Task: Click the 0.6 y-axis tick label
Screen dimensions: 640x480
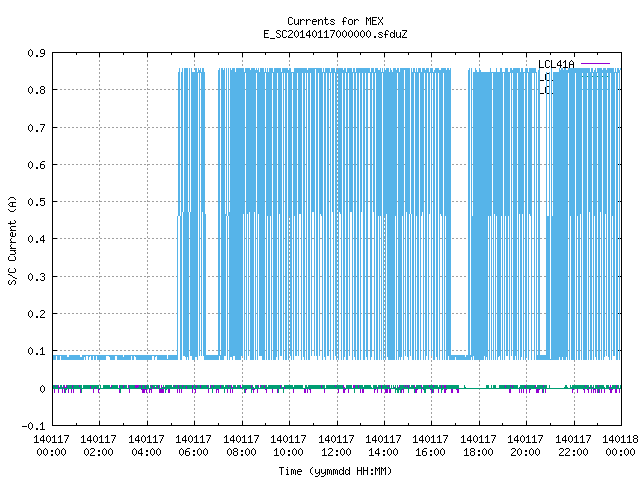Action: 37,165
